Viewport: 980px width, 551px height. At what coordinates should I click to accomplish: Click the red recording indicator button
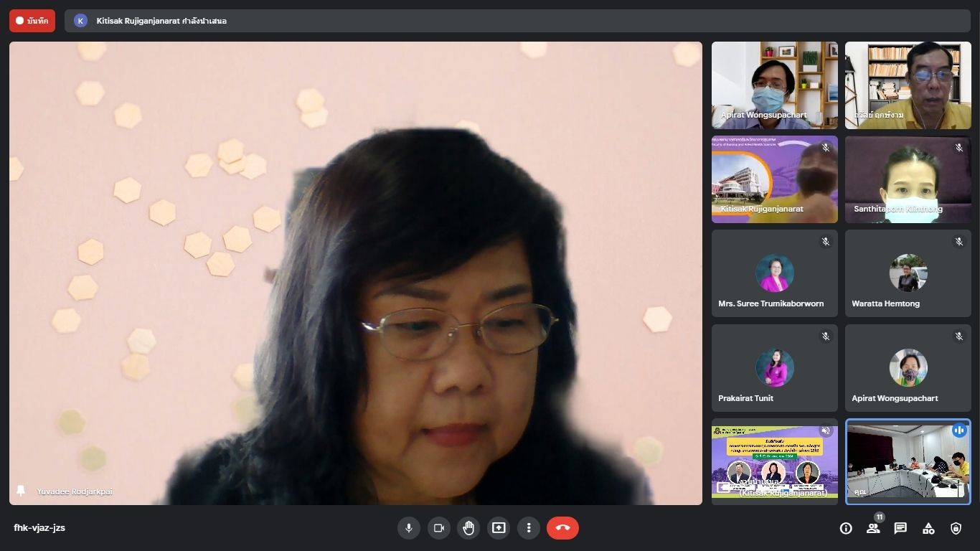[x=32, y=21]
